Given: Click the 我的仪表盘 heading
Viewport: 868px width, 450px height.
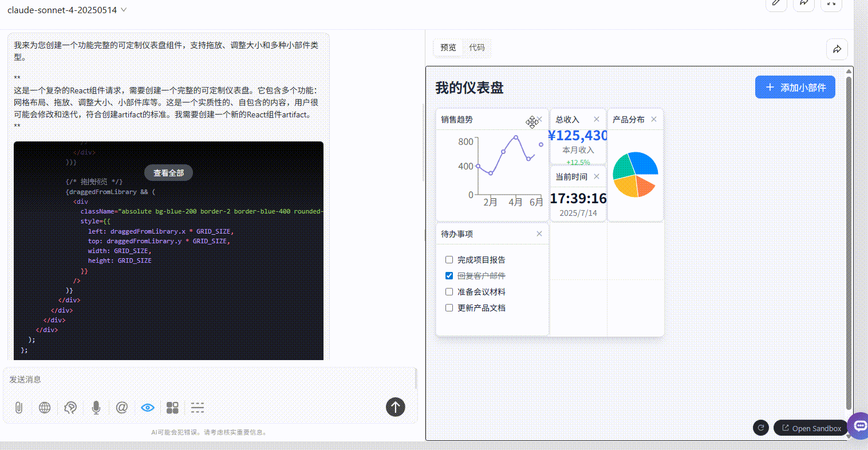Looking at the screenshot, I should pyautogui.click(x=469, y=88).
